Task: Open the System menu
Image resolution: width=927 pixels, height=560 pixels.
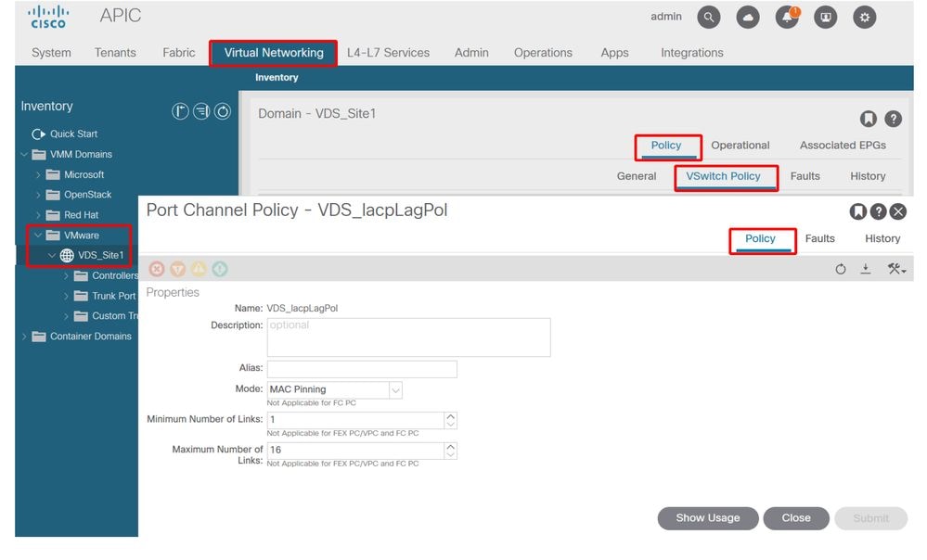Action: [51, 53]
